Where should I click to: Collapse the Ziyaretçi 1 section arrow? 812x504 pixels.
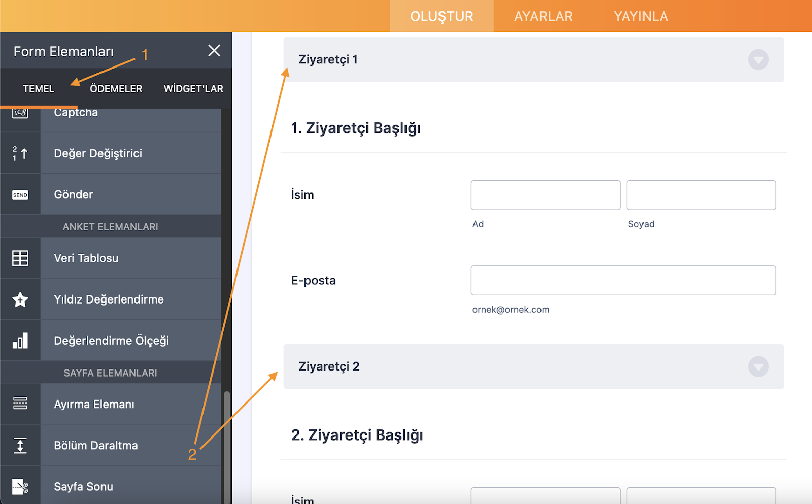pos(758,60)
